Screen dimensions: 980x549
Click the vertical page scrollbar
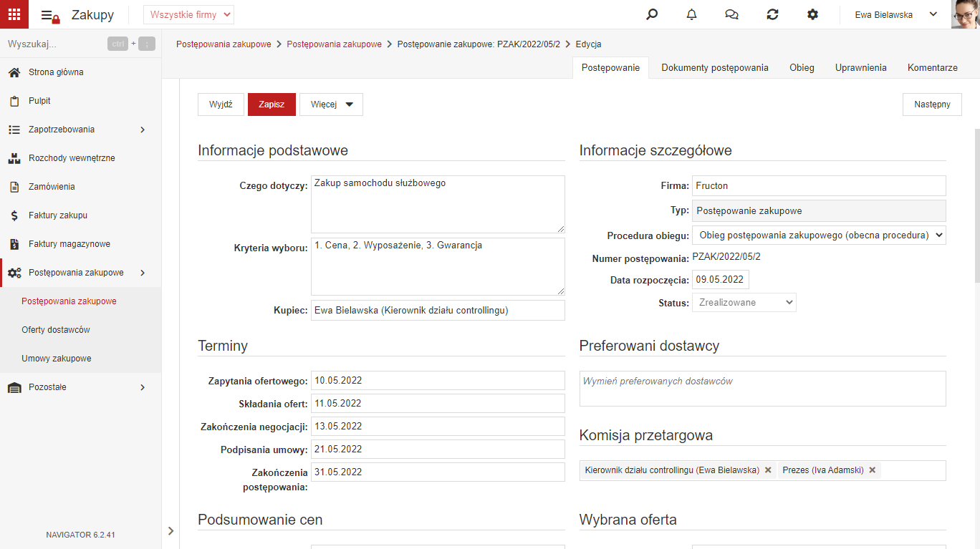[976, 208]
